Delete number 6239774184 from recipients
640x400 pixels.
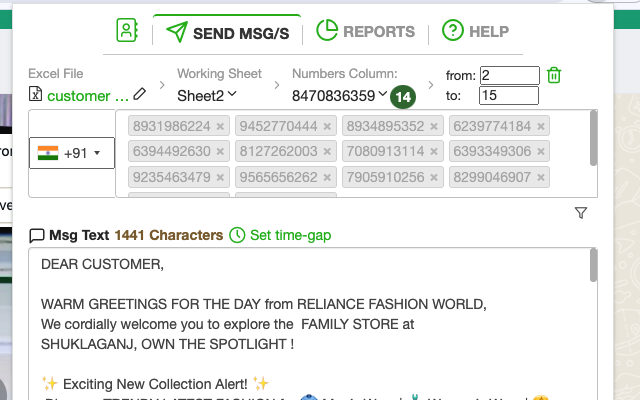pos(541,127)
